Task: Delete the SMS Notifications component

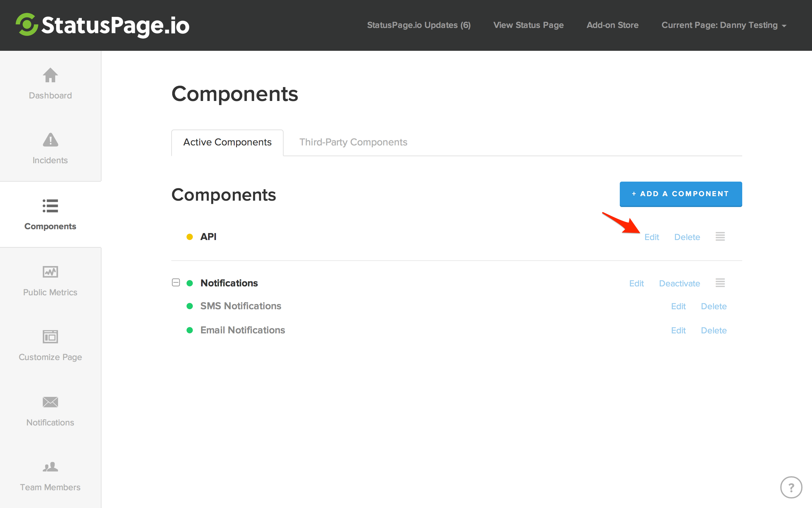Action: (x=714, y=306)
